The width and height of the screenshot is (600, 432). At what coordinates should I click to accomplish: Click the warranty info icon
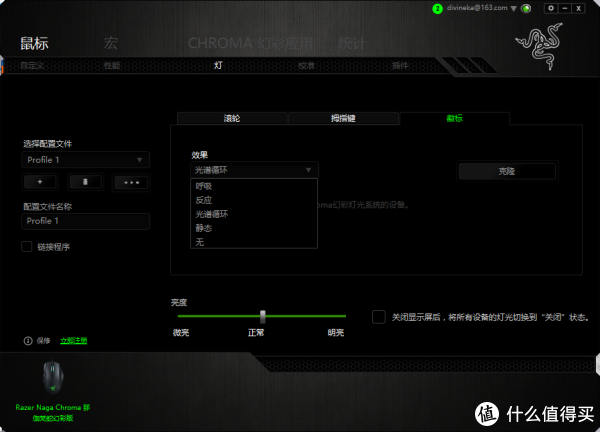(28, 341)
